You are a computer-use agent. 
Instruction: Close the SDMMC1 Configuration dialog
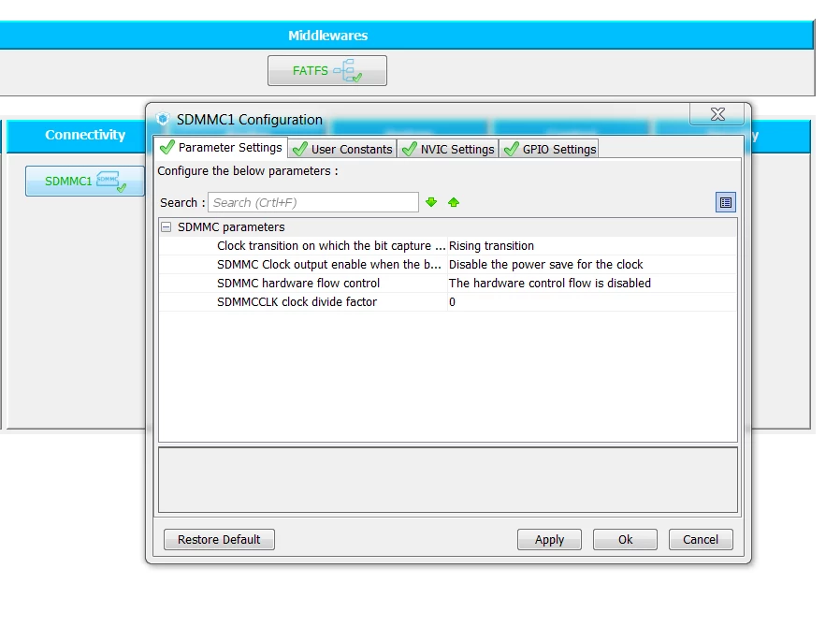[717, 113]
